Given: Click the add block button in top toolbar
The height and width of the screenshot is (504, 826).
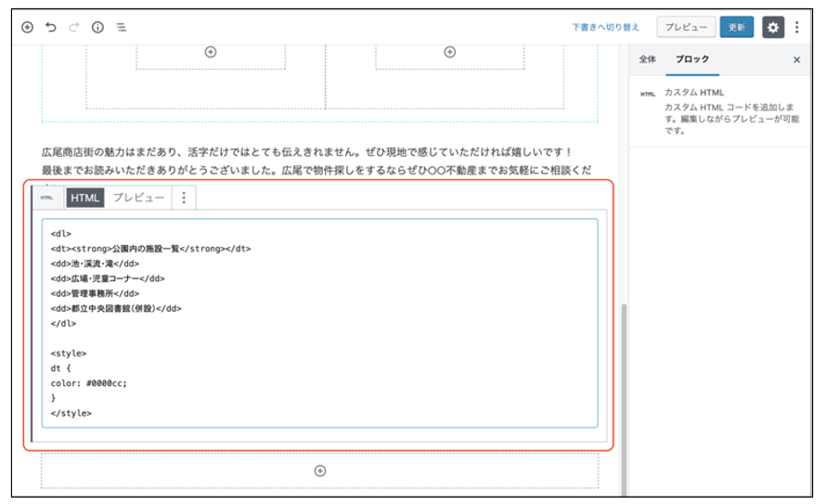Looking at the screenshot, I should point(27,27).
